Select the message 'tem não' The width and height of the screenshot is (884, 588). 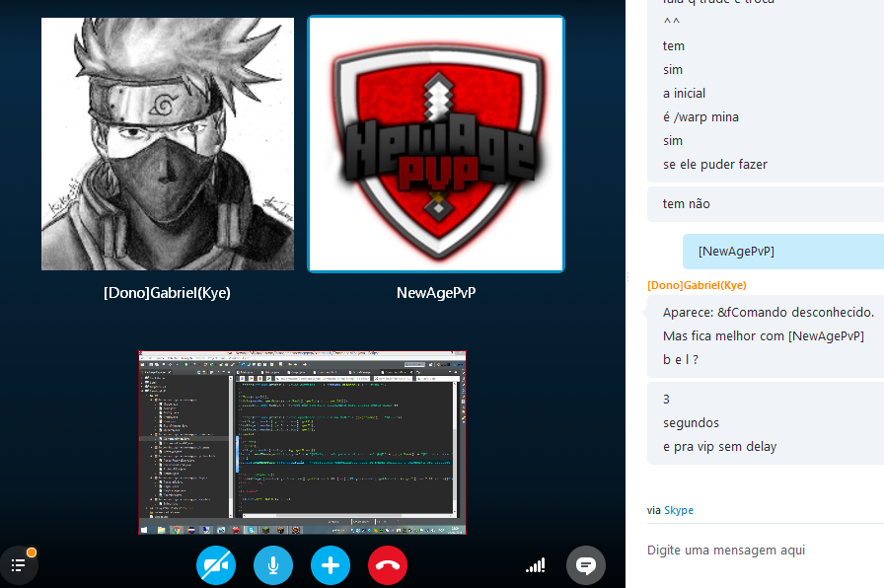click(x=686, y=204)
